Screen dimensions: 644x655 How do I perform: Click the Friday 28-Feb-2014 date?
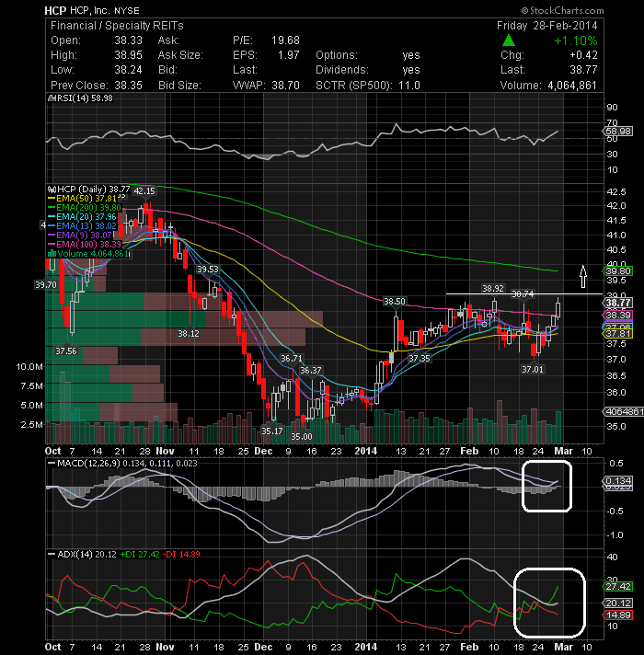547,26
